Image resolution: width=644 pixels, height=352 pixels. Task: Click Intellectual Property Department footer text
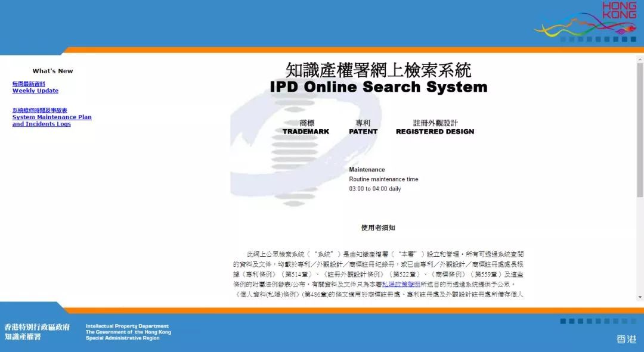tap(128, 326)
